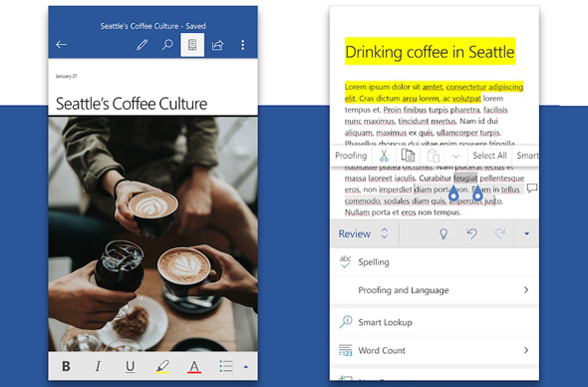Grab the left text selection handle
Image resolution: width=588 pixels, height=387 pixels.
453,193
